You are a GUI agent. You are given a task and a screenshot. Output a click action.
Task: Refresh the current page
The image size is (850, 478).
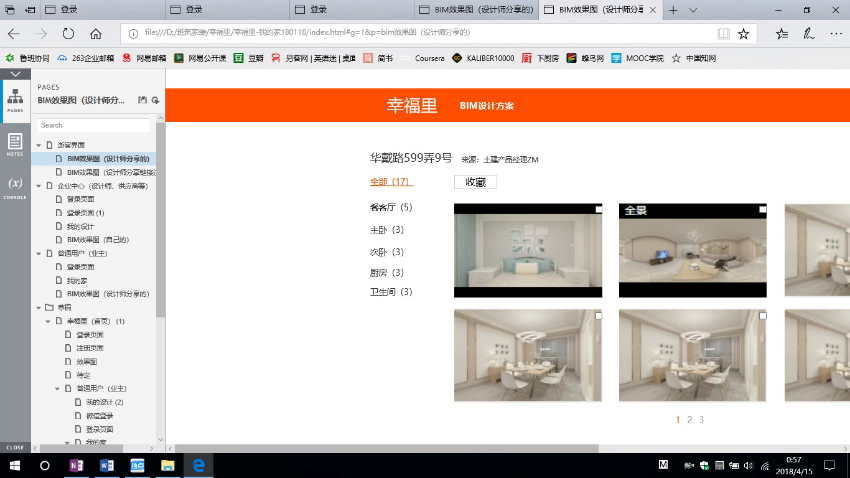[68, 34]
